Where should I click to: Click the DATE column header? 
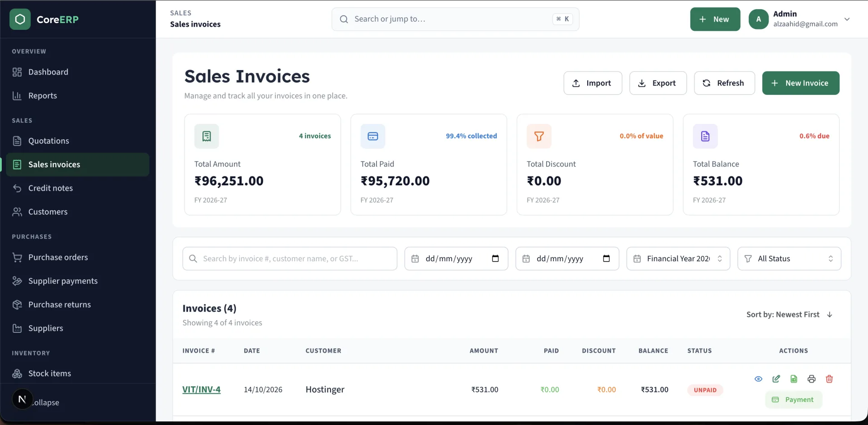[x=252, y=351]
